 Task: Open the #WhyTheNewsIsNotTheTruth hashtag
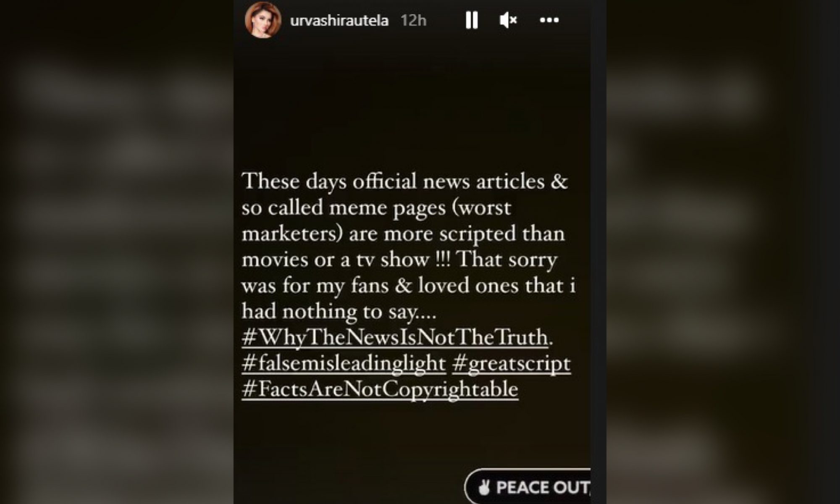395,337
